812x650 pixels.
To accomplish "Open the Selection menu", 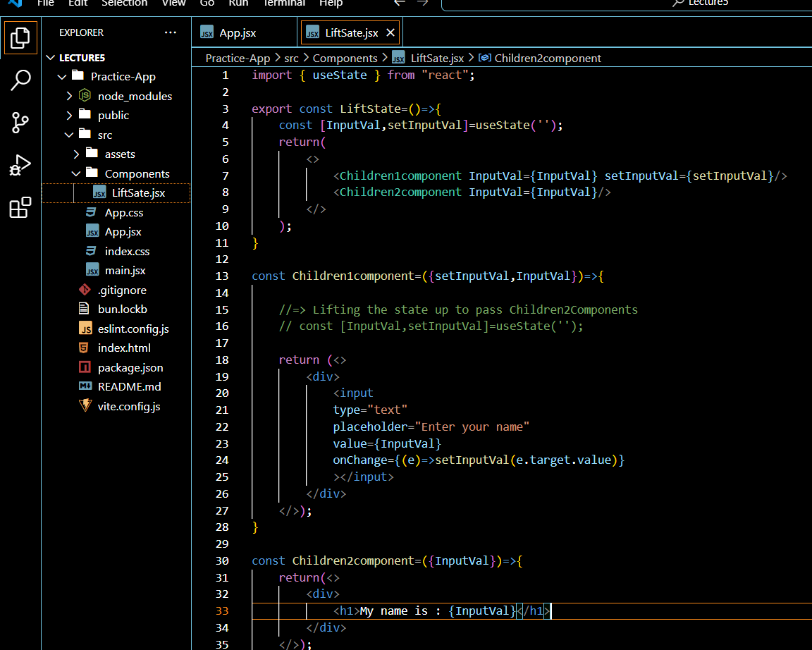I will pos(124,3).
